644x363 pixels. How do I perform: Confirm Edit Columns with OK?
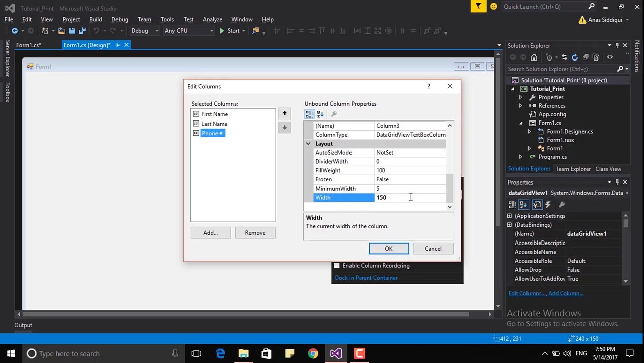(x=388, y=249)
